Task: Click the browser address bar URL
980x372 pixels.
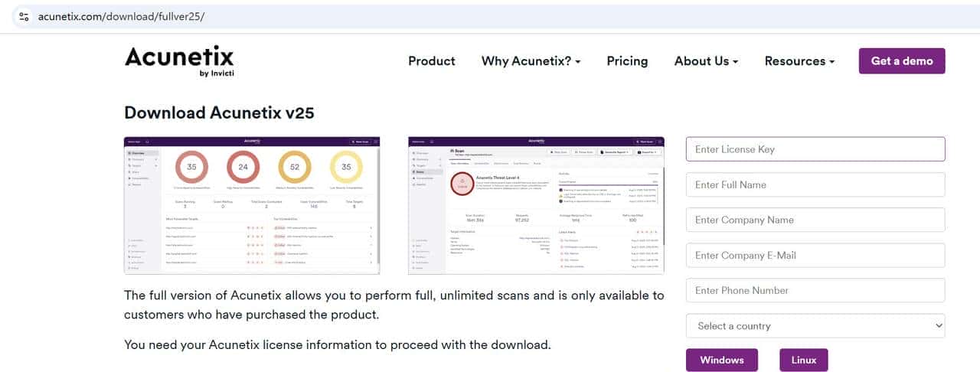Action: click(x=121, y=16)
